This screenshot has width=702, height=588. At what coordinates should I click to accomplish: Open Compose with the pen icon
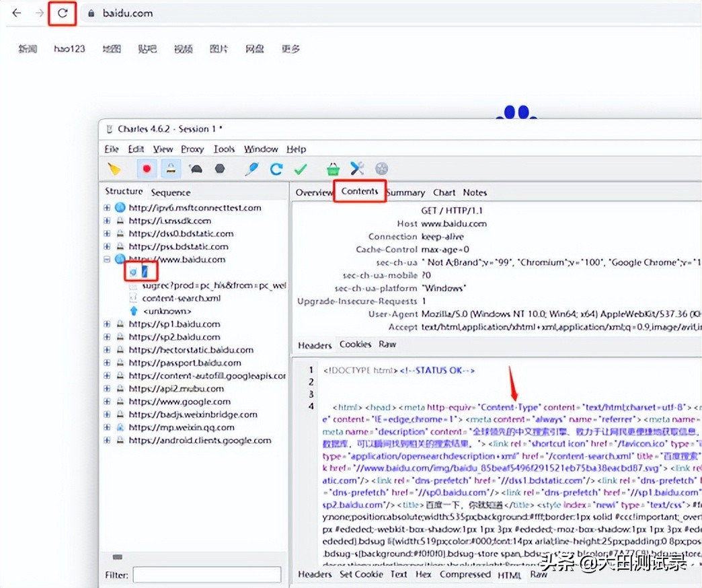click(252, 169)
